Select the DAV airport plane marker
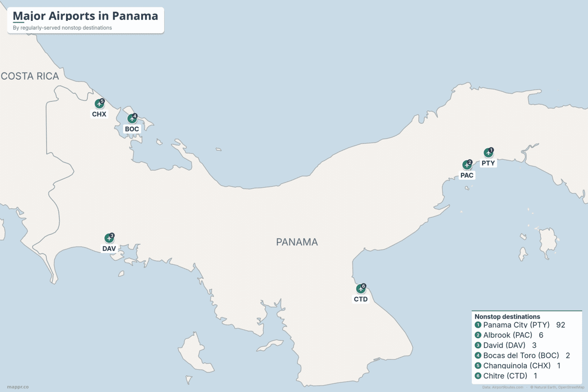588x392 pixels. (x=109, y=238)
